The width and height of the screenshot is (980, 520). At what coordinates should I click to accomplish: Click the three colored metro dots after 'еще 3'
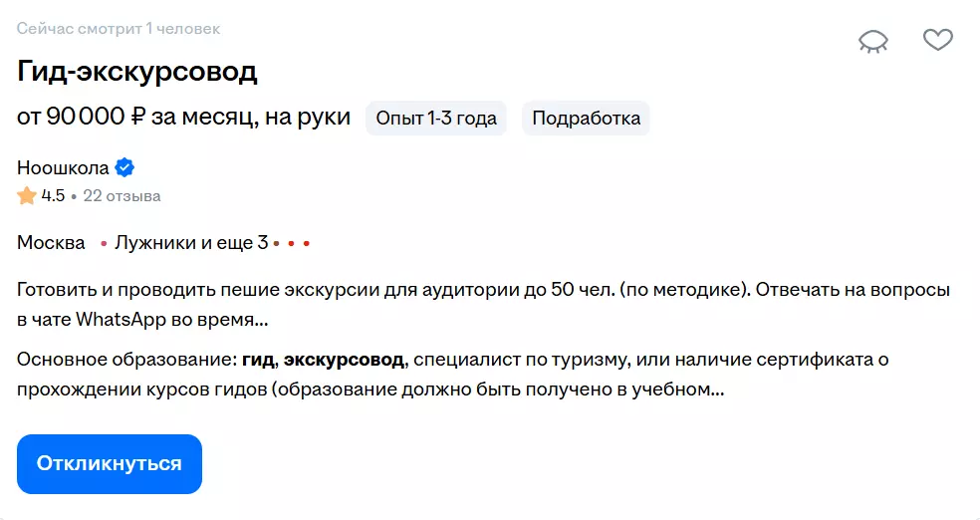[x=292, y=243]
